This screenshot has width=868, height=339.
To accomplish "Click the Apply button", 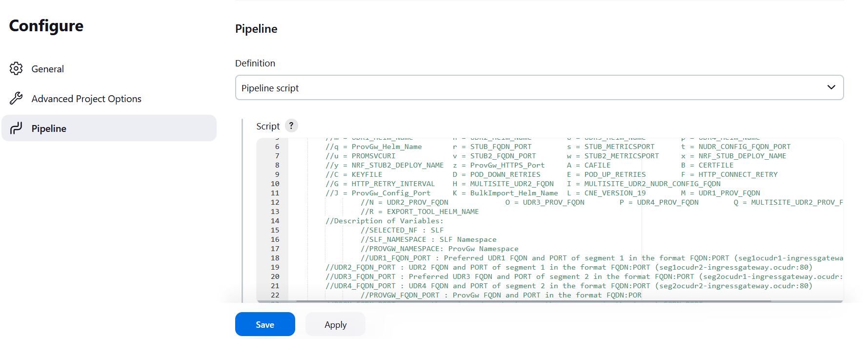I will pyautogui.click(x=335, y=324).
